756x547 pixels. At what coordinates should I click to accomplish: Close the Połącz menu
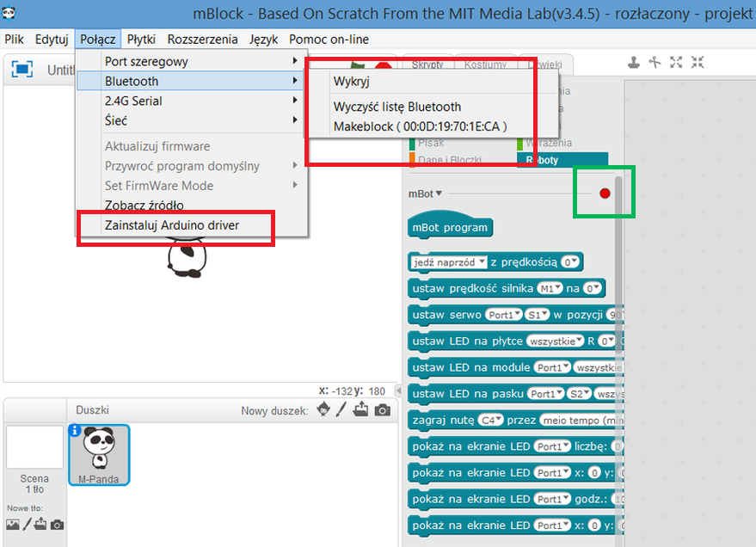coord(98,40)
